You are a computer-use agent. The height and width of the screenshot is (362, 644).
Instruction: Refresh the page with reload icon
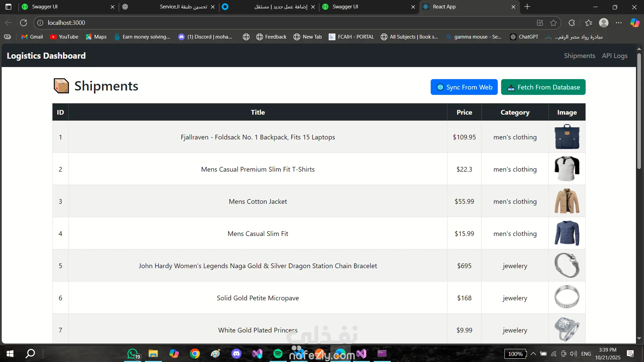tap(23, 23)
